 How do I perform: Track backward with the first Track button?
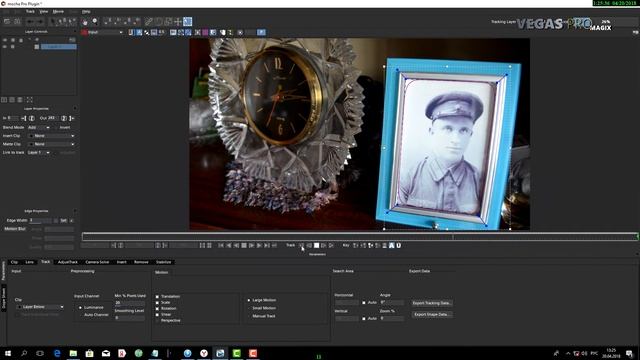[x=301, y=245]
